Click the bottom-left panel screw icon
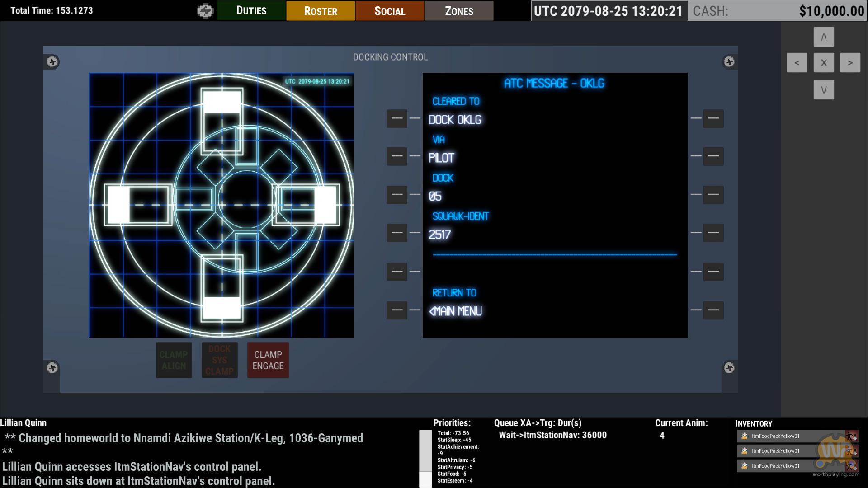The width and height of the screenshot is (868, 488). [52, 368]
